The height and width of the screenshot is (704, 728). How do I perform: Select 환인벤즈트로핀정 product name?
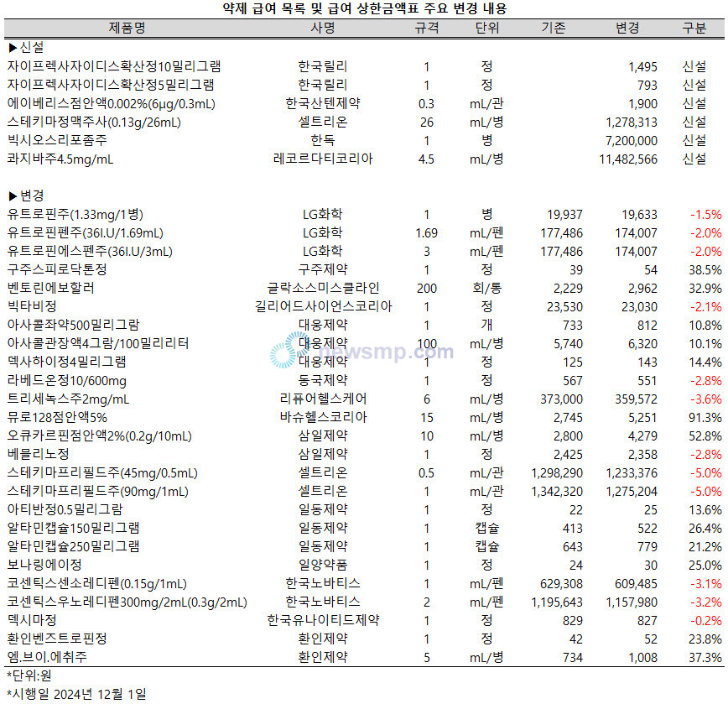click(57, 639)
